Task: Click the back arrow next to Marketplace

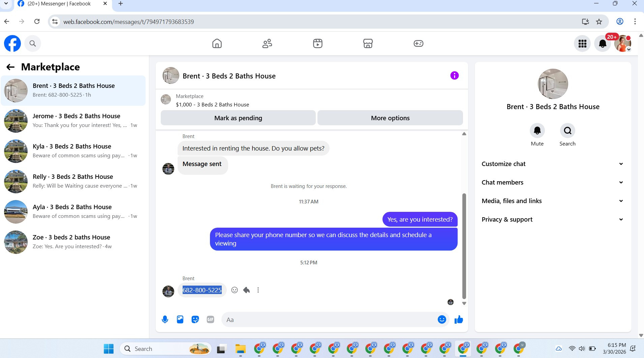Action: [x=10, y=67]
